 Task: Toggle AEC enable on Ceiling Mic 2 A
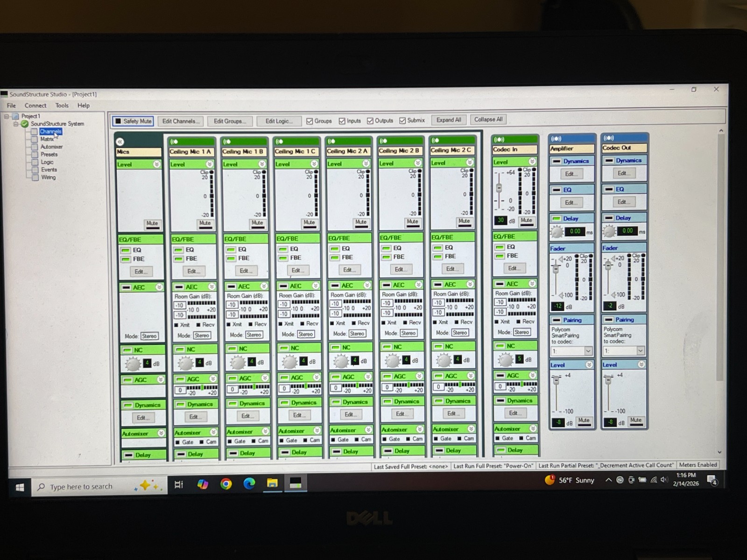pyautogui.click(x=334, y=285)
